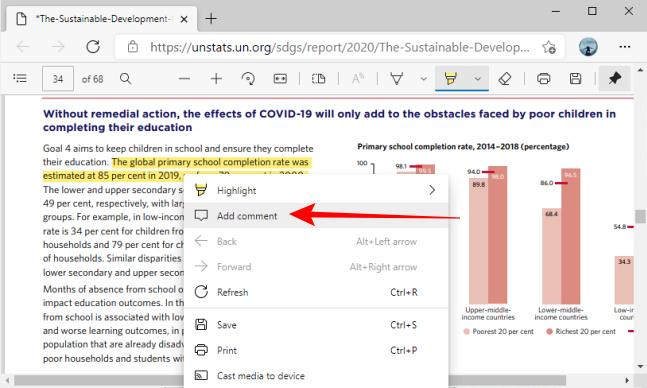Click the site lock icon in the address bar
The image size is (647, 388).
pyautogui.click(x=132, y=47)
